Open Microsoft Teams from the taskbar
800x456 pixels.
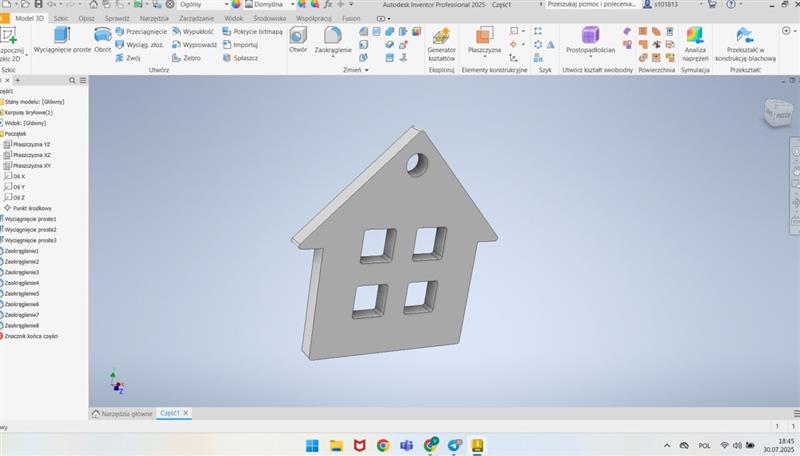407,445
